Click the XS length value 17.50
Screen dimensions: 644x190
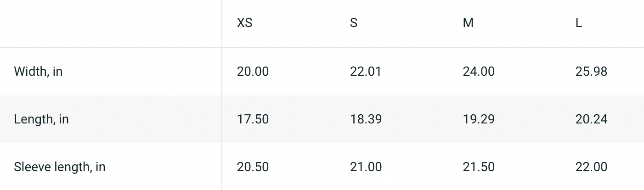pos(253,119)
